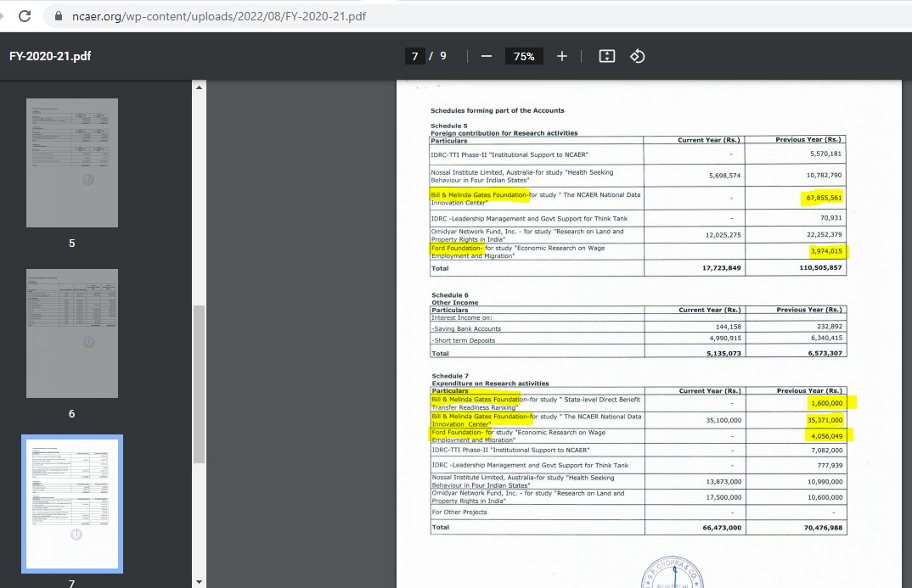The height and width of the screenshot is (588, 912).
Task: Click the highlighted amount 1,600,000
Action: [x=826, y=403]
